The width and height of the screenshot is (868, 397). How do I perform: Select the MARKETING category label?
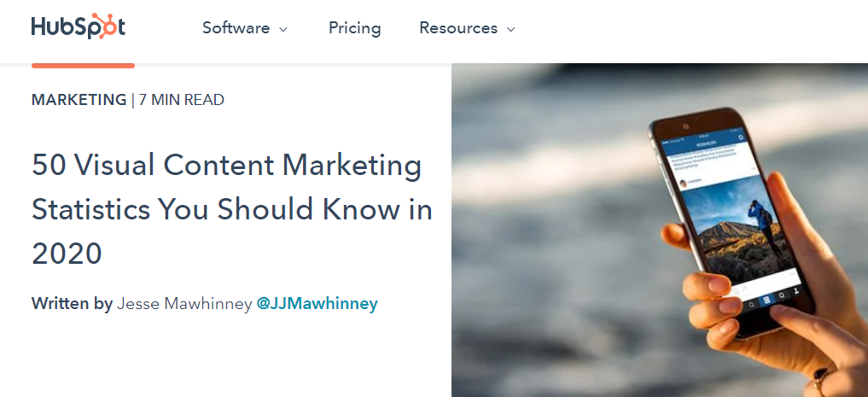click(x=79, y=100)
